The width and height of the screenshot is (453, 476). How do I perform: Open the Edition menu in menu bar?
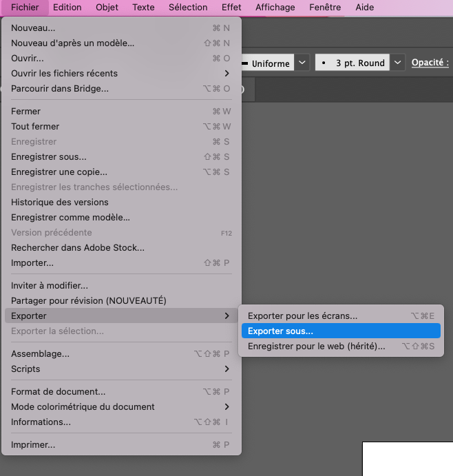pyautogui.click(x=67, y=8)
